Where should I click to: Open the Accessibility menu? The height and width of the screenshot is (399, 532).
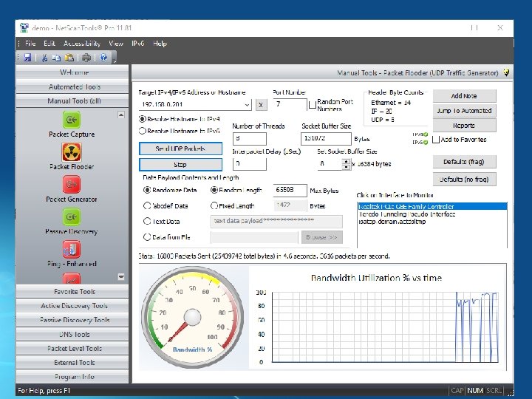point(81,44)
